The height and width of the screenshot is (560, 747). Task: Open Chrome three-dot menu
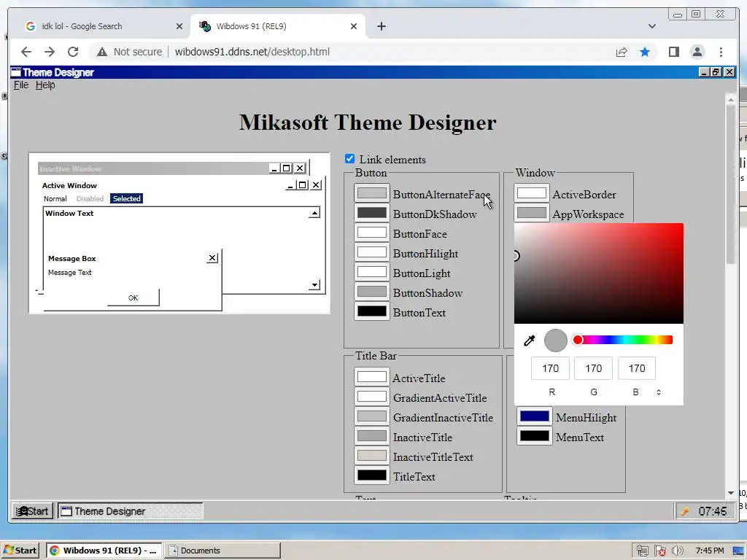tap(721, 52)
